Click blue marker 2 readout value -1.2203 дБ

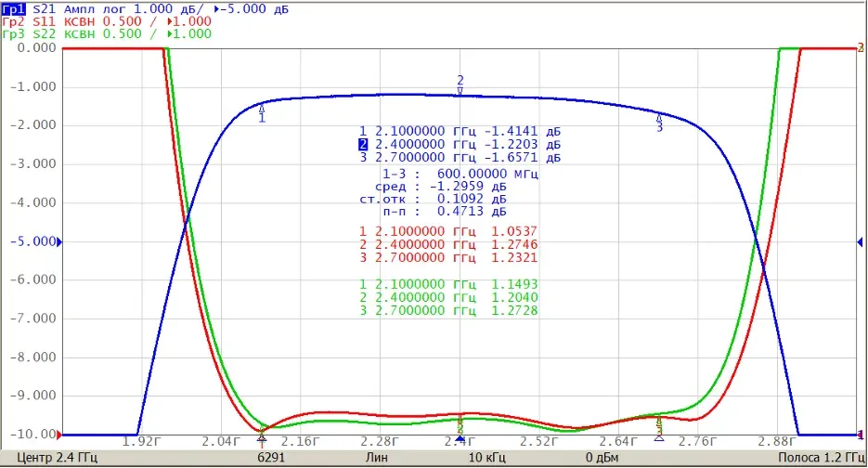pos(523,145)
